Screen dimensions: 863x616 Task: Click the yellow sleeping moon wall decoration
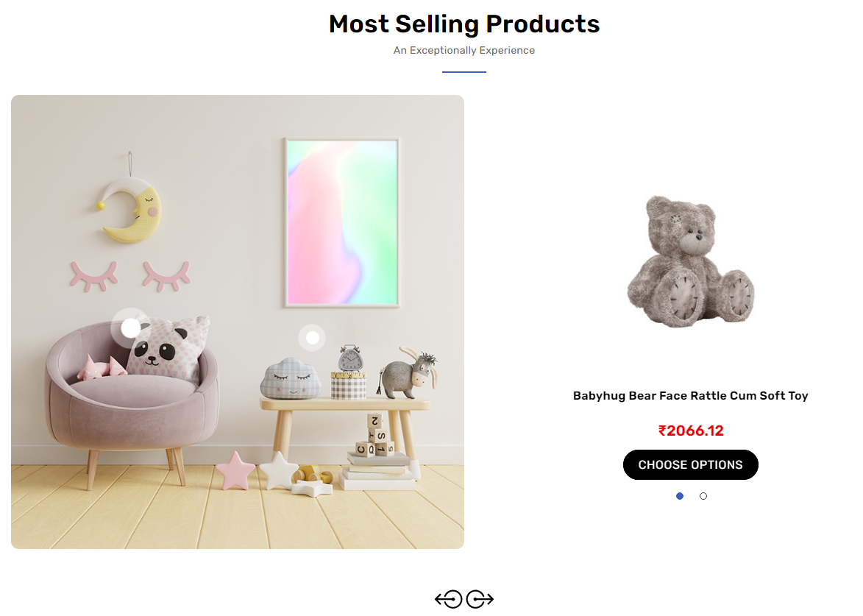[x=132, y=212]
